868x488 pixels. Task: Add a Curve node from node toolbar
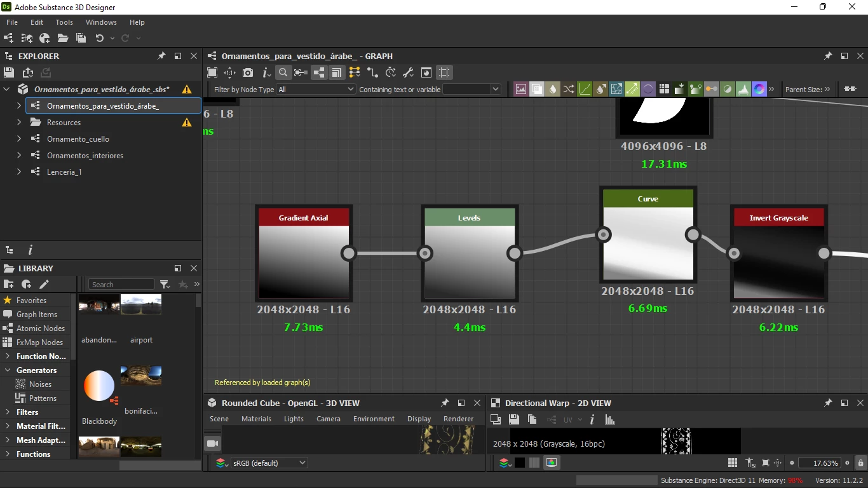click(x=585, y=89)
